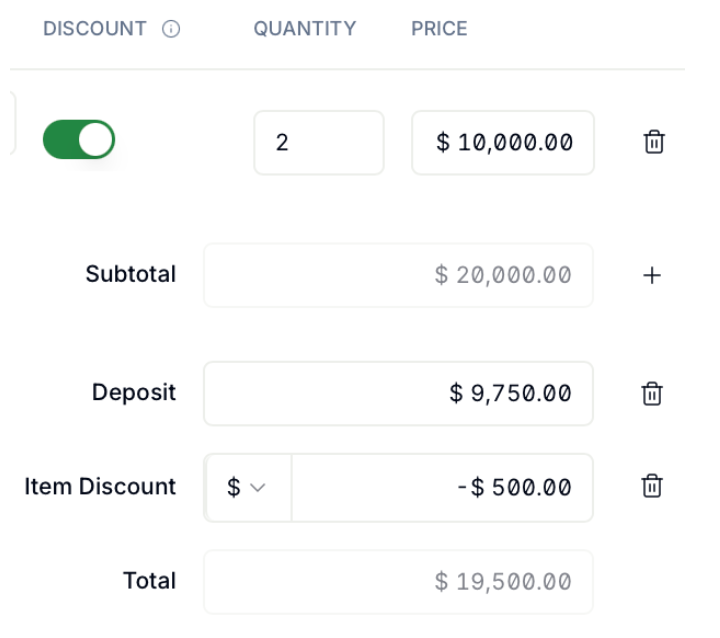720x638 pixels.
Task: Click the Item Discount label text
Action: [x=100, y=486]
